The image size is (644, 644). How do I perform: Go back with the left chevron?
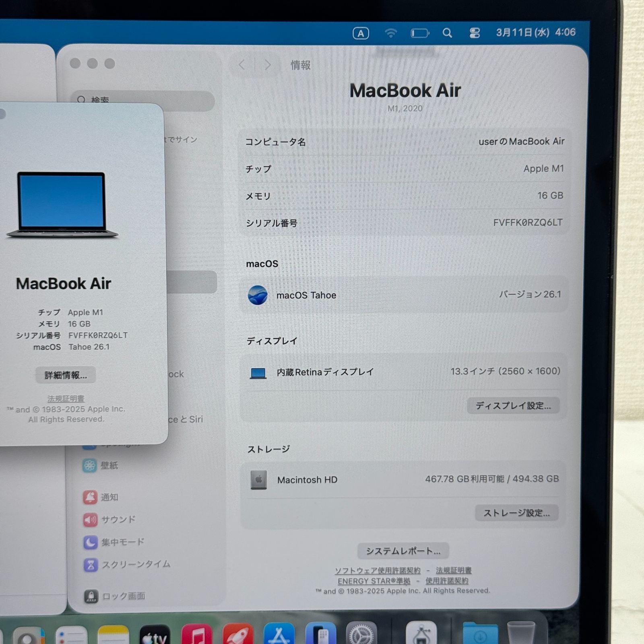click(x=242, y=65)
